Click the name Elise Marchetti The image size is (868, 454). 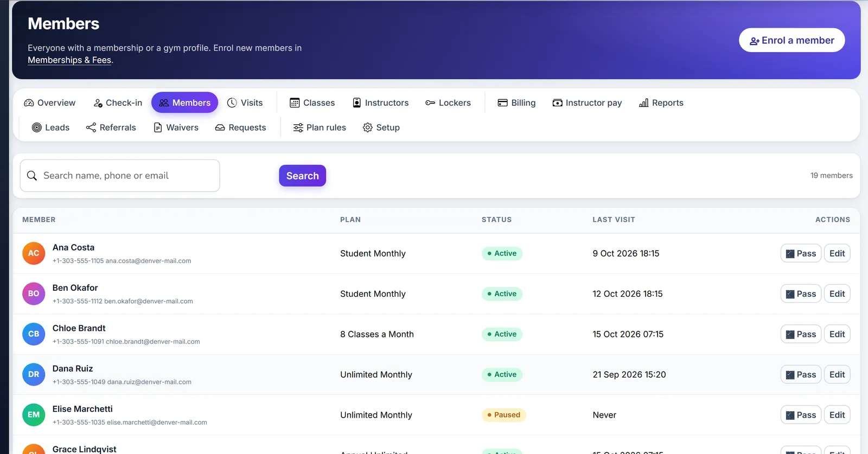(82, 409)
